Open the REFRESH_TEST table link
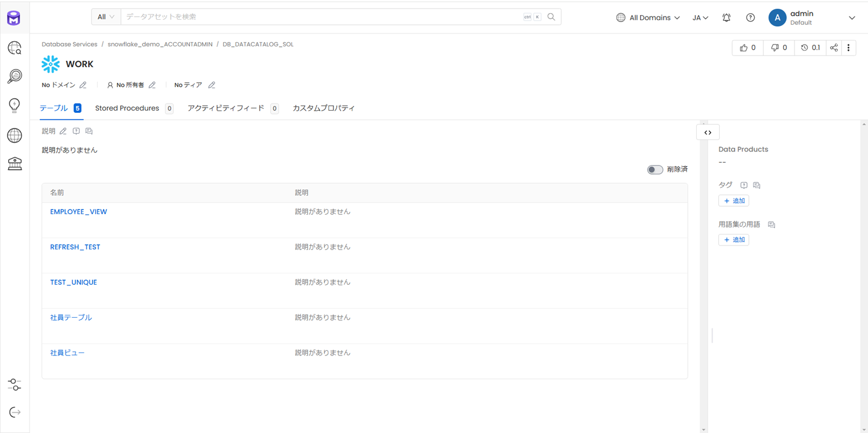Viewport: 868px width, 433px height. pyautogui.click(x=75, y=247)
